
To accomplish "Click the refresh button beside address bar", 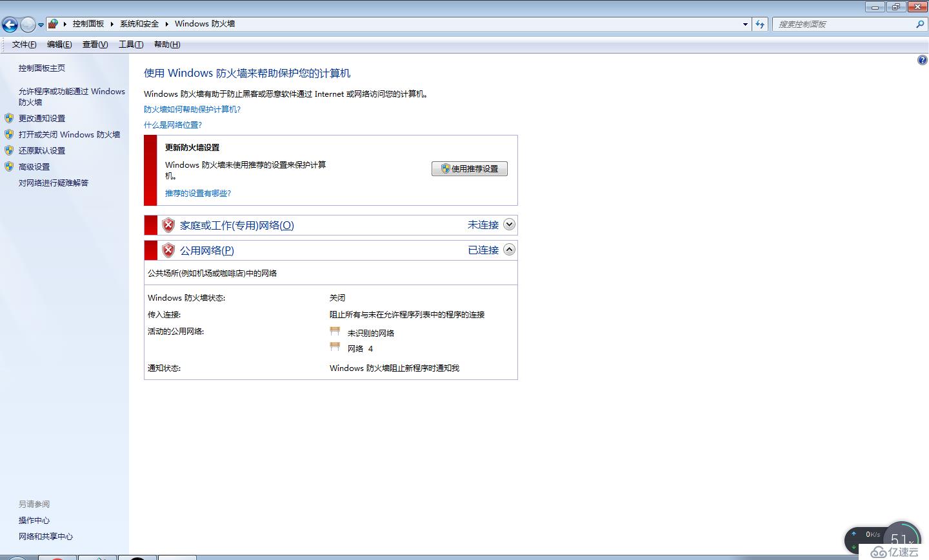I will (761, 25).
